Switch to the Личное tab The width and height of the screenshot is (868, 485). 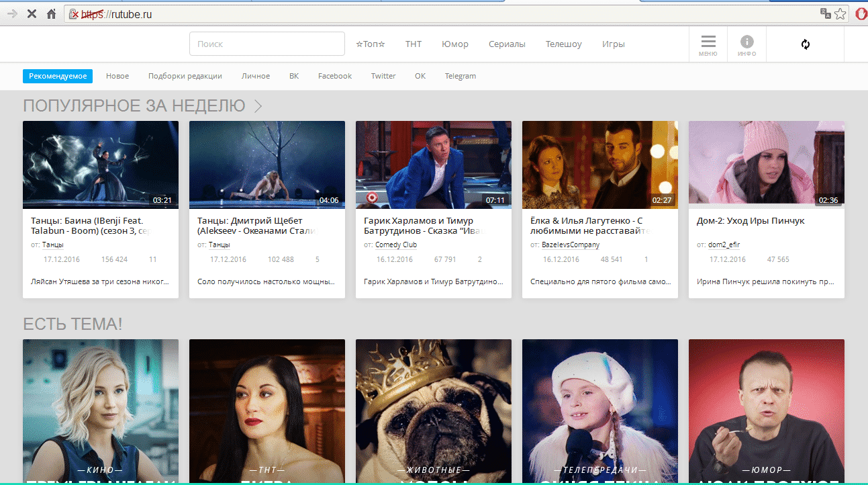[x=256, y=76]
